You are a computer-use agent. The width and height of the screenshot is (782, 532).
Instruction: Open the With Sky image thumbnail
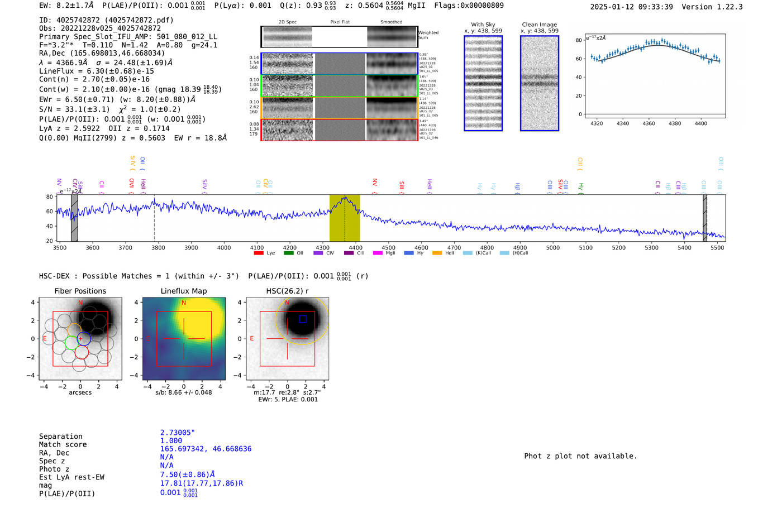[483, 83]
